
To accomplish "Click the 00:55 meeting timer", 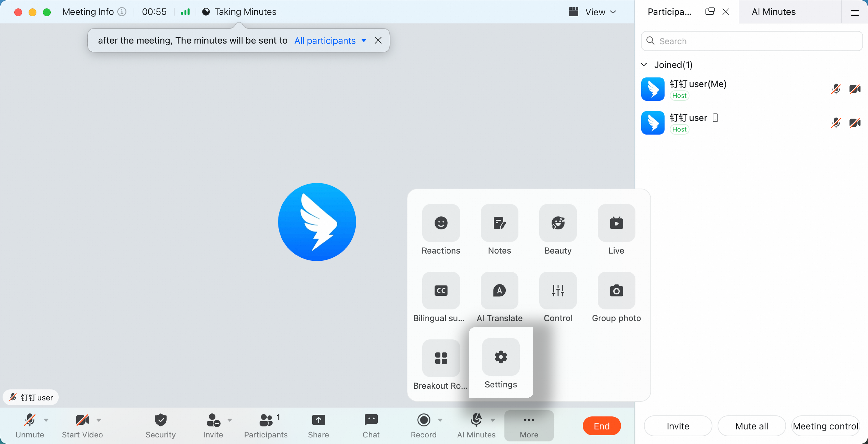I will coord(154,12).
